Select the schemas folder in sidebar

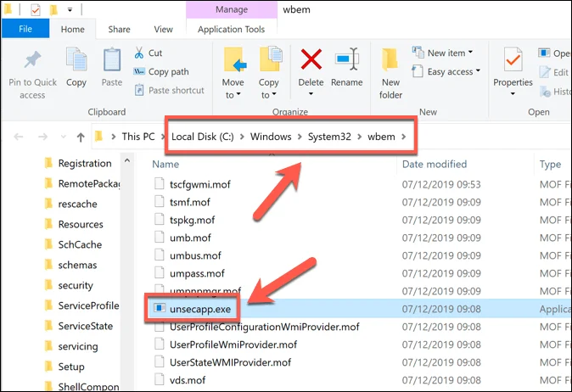tap(70, 265)
